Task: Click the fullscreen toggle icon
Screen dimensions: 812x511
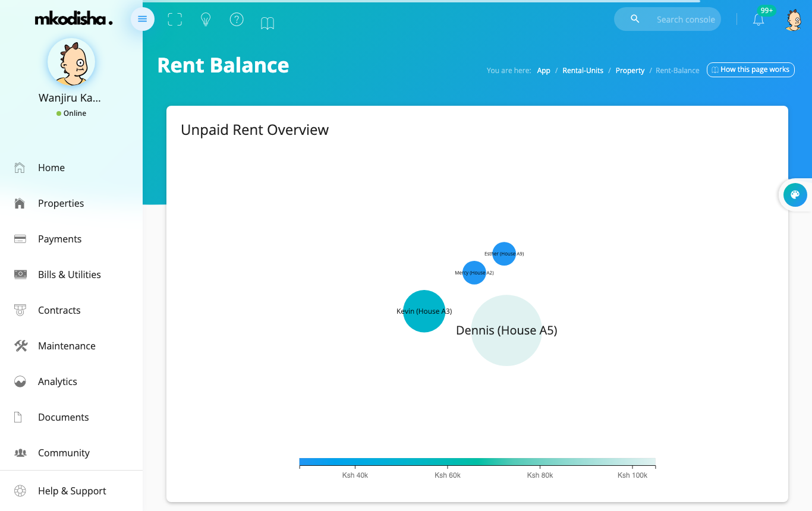Action: coord(175,20)
